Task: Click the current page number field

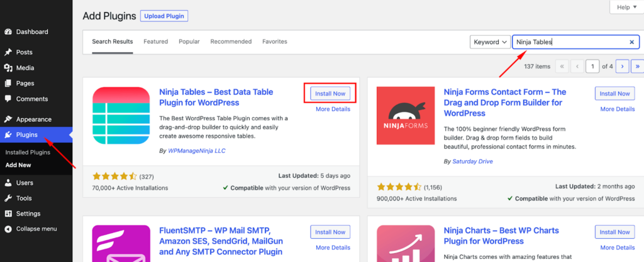Action: [x=592, y=66]
